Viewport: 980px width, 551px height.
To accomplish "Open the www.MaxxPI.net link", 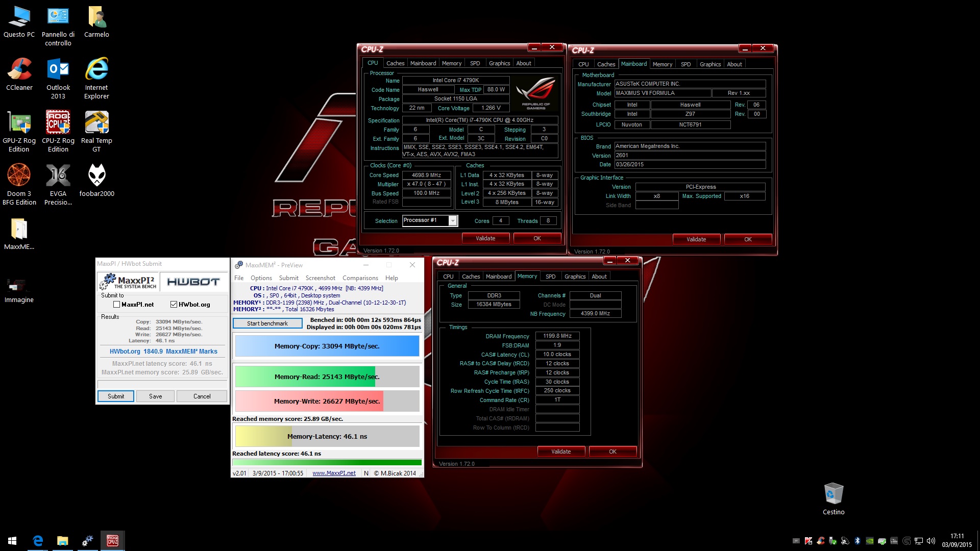I will tap(334, 473).
